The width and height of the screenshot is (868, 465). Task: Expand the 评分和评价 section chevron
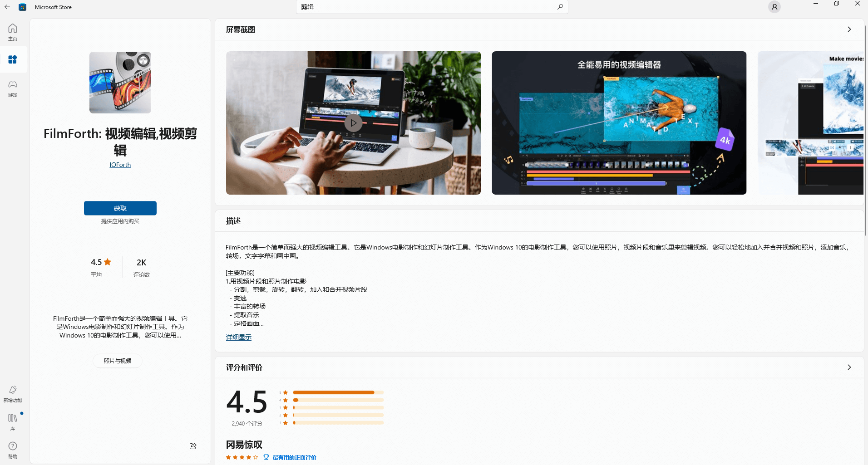point(849,367)
